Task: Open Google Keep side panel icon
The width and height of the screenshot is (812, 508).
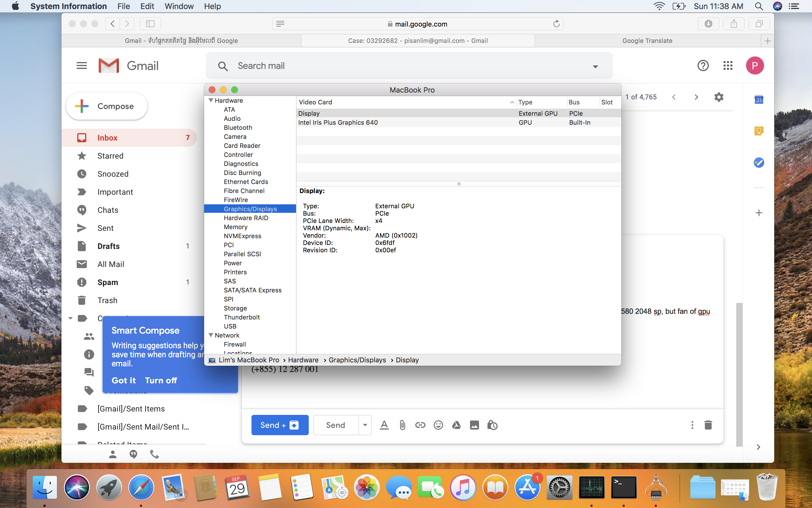Action: [759, 131]
